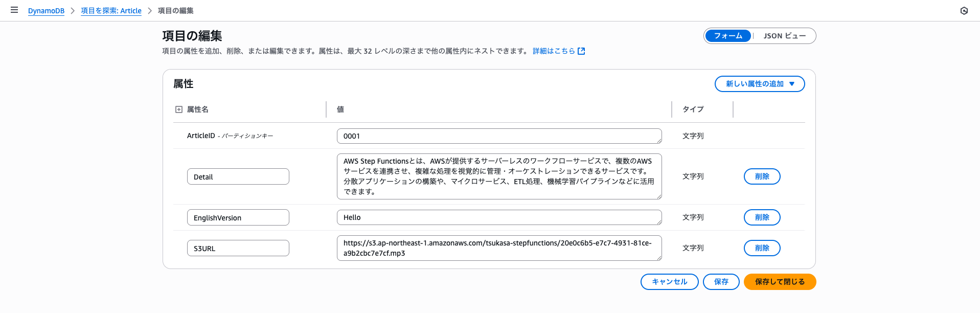Open 項目を探索: Article breadcrumb link
The height and width of the screenshot is (313, 980).
111,11
